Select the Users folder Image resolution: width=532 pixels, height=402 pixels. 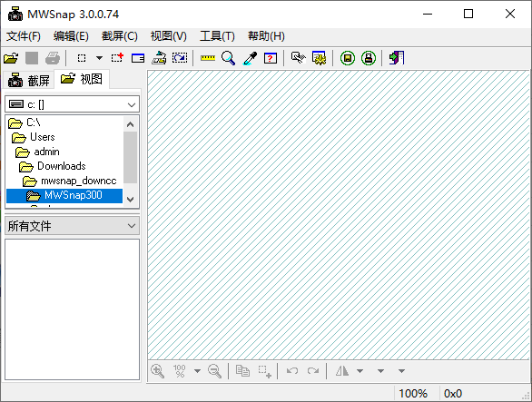pos(33,137)
